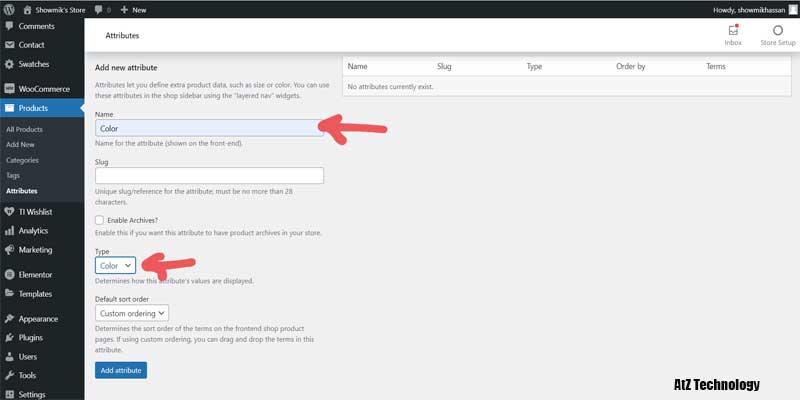Click the user avatar in top bar
This screenshot has width=800, height=400.
(x=793, y=9)
